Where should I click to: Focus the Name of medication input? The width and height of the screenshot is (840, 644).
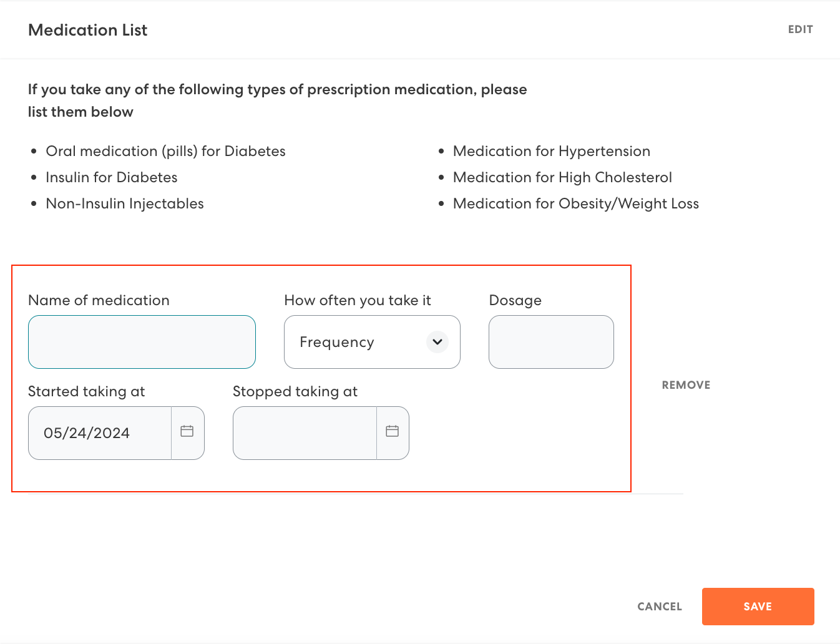point(142,342)
